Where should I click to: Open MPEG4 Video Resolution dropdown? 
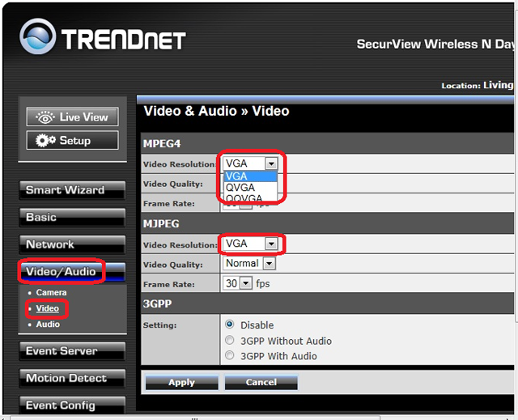(270, 163)
